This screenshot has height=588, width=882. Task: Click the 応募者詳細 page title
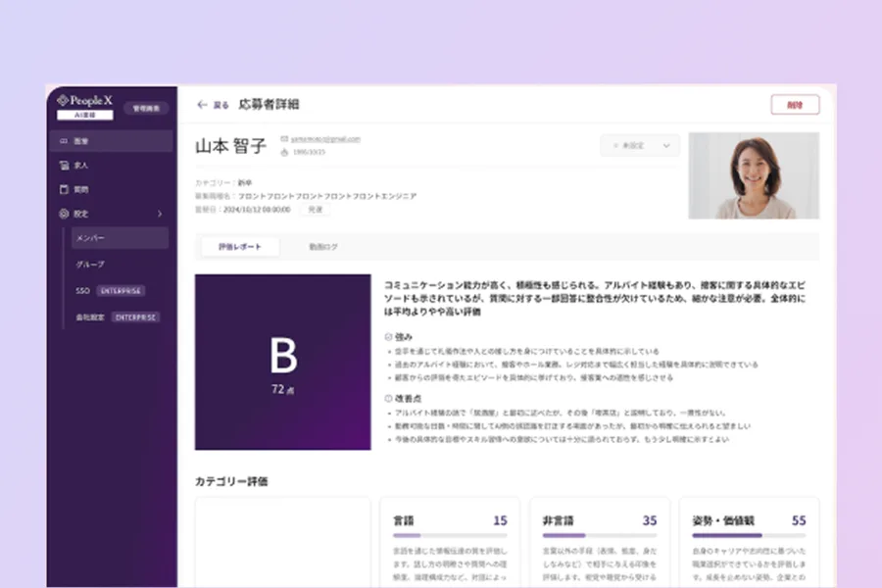[x=269, y=105]
